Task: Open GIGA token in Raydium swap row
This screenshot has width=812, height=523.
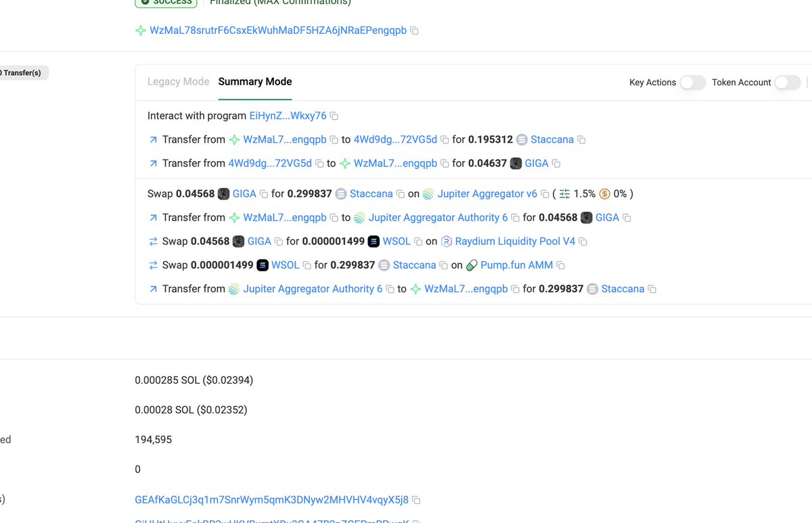Action: [259, 241]
